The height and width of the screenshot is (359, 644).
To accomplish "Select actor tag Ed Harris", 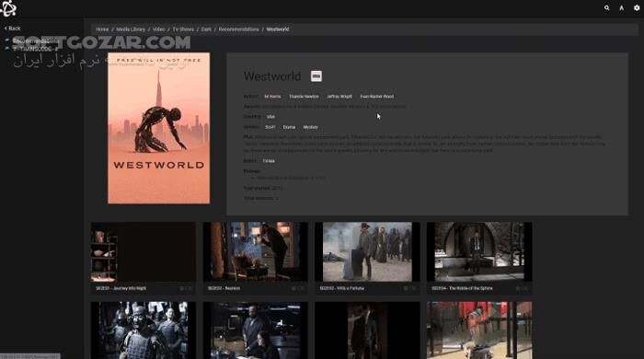I will pyautogui.click(x=272, y=97).
